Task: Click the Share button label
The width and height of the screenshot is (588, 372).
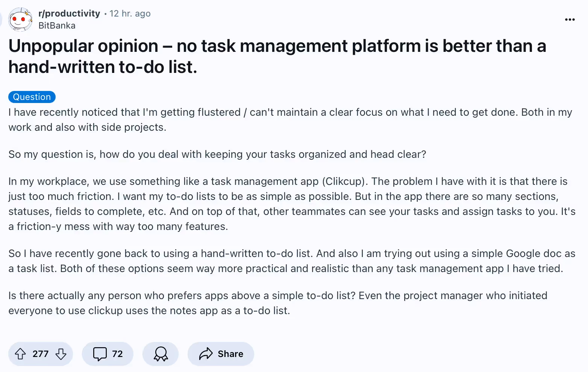Action: click(x=230, y=354)
